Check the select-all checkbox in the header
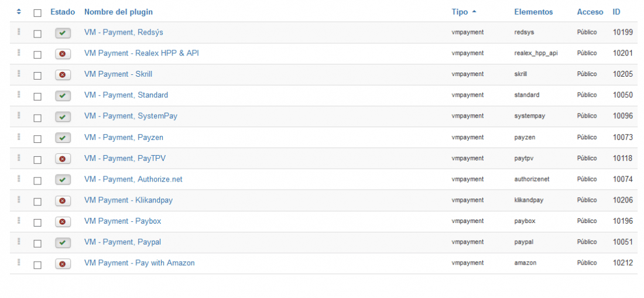644x298 pixels. (37, 13)
